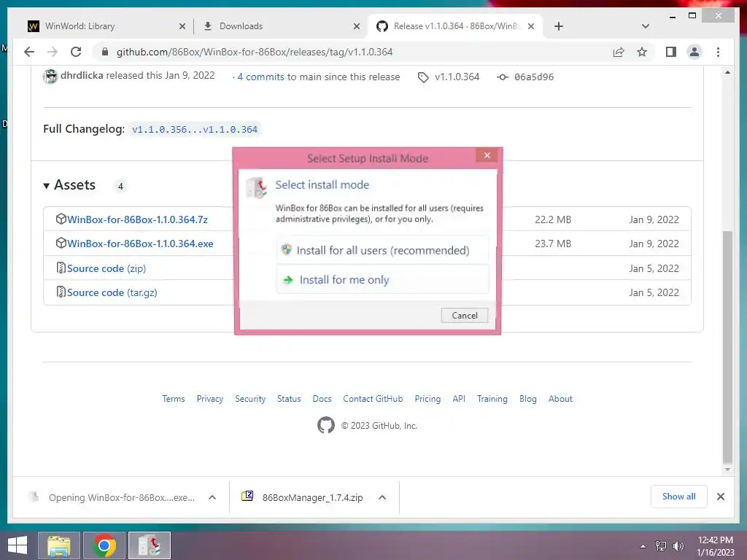Screen dimensions: 747x560
Task: Open the tab search chevron
Action: (646, 26)
